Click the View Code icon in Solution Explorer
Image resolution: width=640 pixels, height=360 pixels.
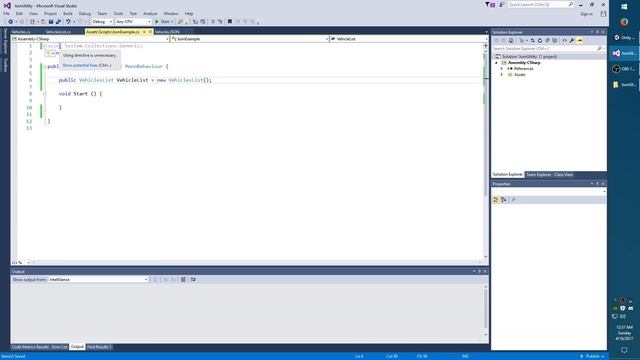coord(564,40)
